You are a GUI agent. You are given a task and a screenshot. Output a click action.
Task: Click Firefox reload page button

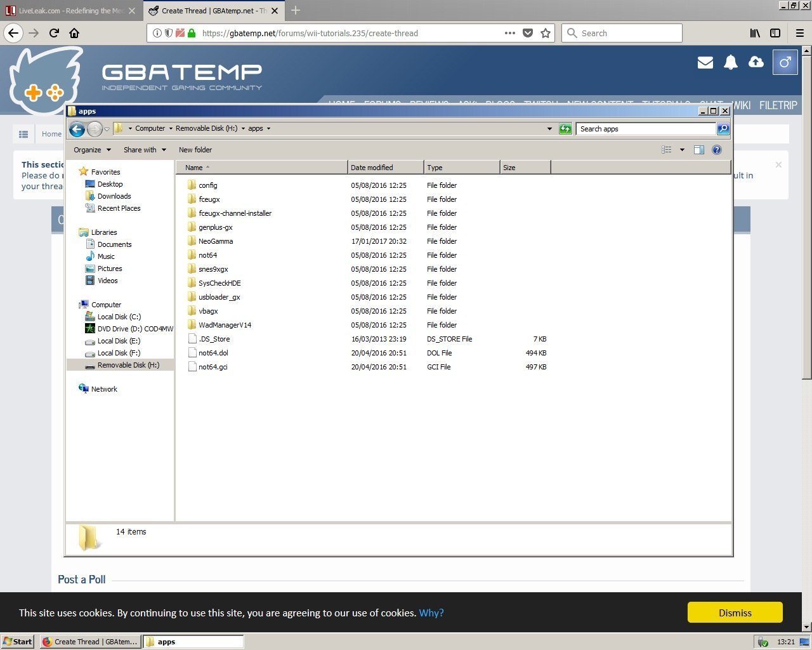coord(54,33)
